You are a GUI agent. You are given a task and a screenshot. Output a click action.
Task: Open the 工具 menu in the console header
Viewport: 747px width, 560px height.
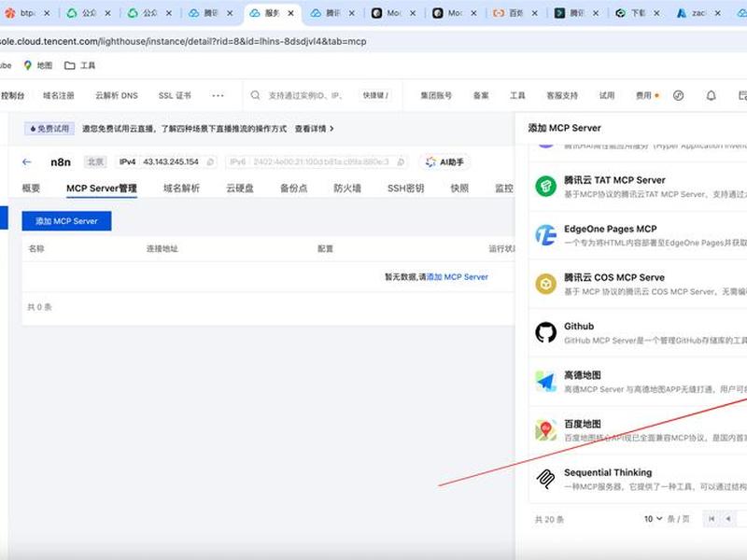pyautogui.click(x=517, y=96)
